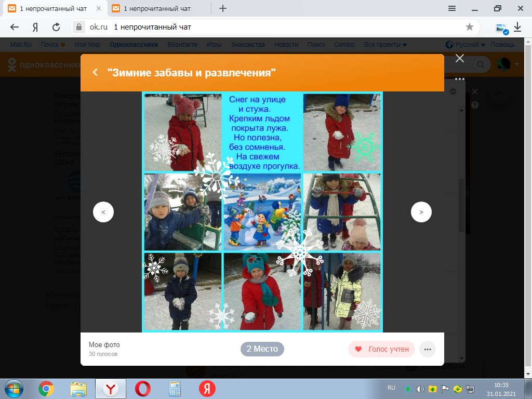Bookmark the page with the star icon

[469, 27]
